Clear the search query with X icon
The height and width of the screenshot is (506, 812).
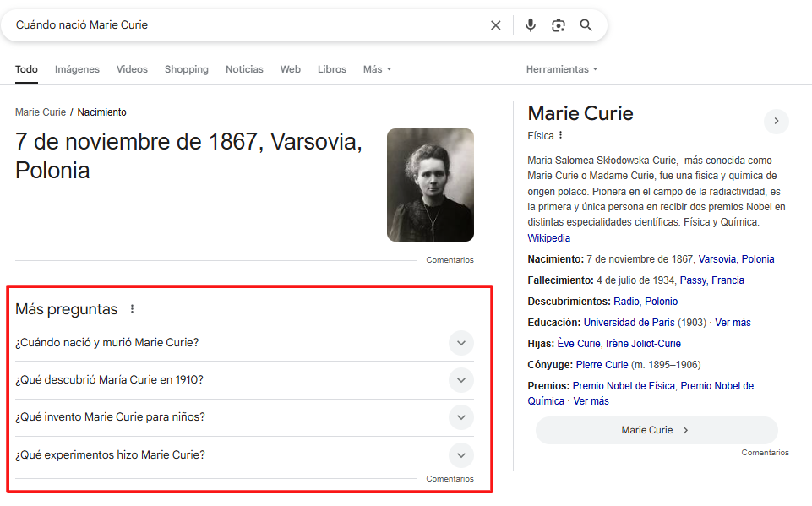pyautogui.click(x=496, y=25)
